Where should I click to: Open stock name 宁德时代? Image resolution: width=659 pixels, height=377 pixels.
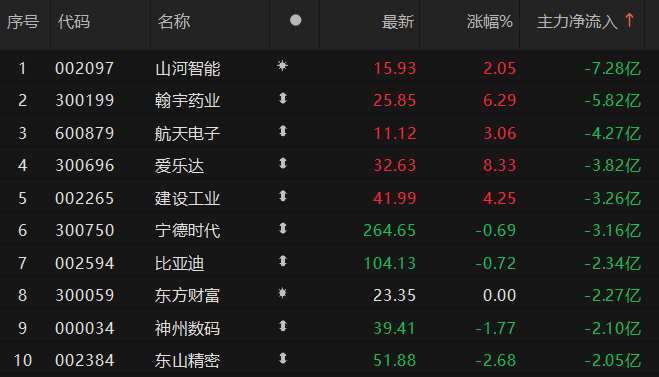click(187, 231)
